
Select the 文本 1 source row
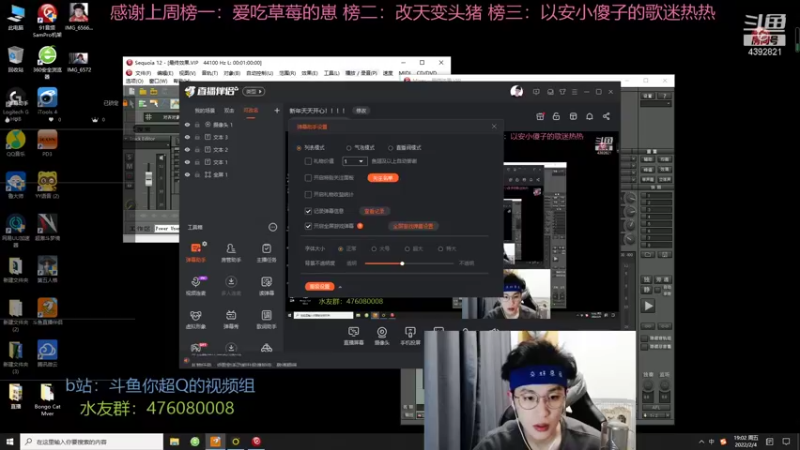(233, 162)
